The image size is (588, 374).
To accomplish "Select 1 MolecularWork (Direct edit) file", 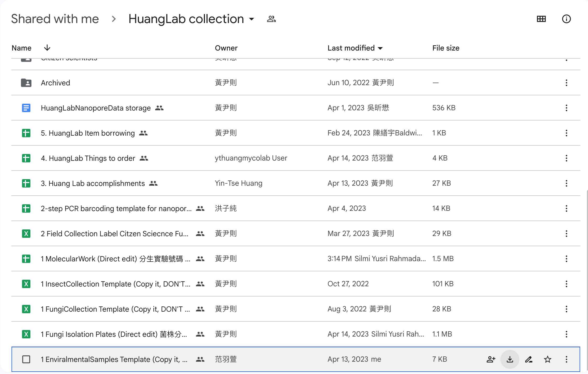I will (x=116, y=259).
